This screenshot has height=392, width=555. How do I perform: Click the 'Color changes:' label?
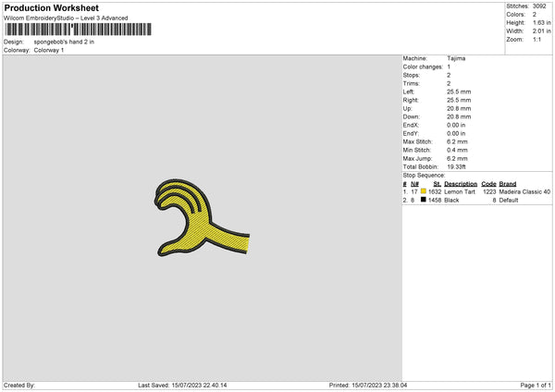423,67
